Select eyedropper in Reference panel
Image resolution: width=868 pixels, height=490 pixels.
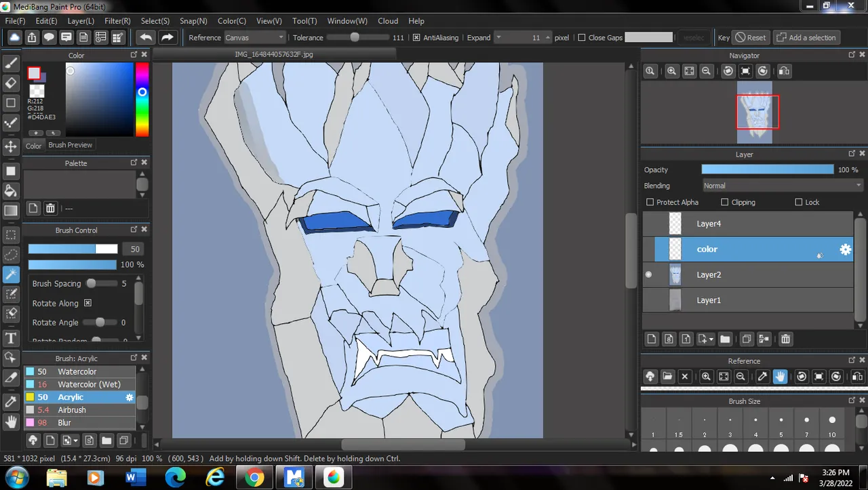pyautogui.click(x=763, y=376)
